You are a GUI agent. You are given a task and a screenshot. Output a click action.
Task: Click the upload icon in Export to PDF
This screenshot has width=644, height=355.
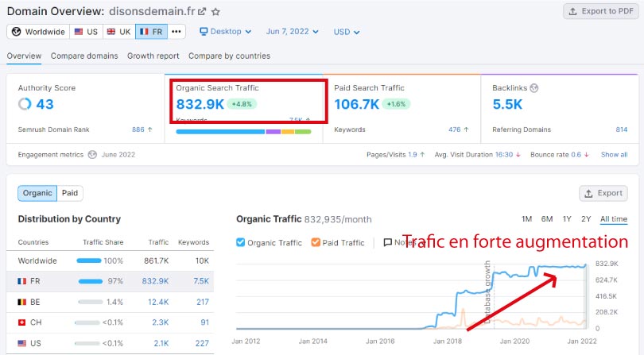pyautogui.click(x=572, y=11)
